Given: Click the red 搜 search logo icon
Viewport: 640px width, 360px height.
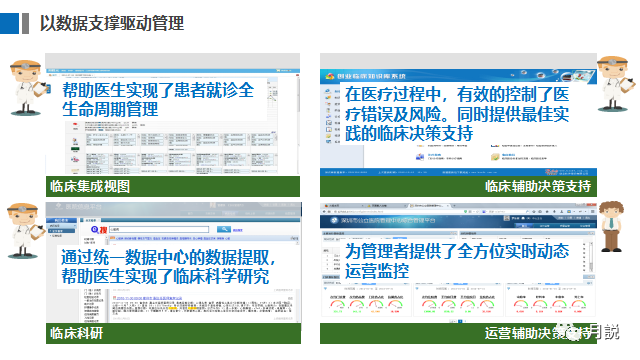Looking at the screenshot, I should pyautogui.click(x=100, y=230).
